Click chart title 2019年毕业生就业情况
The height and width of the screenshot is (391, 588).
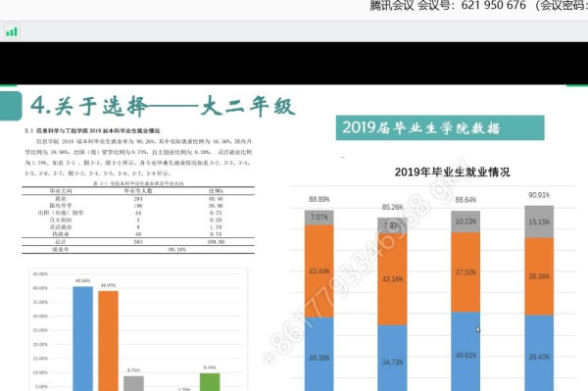pyautogui.click(x=452, y=172)
